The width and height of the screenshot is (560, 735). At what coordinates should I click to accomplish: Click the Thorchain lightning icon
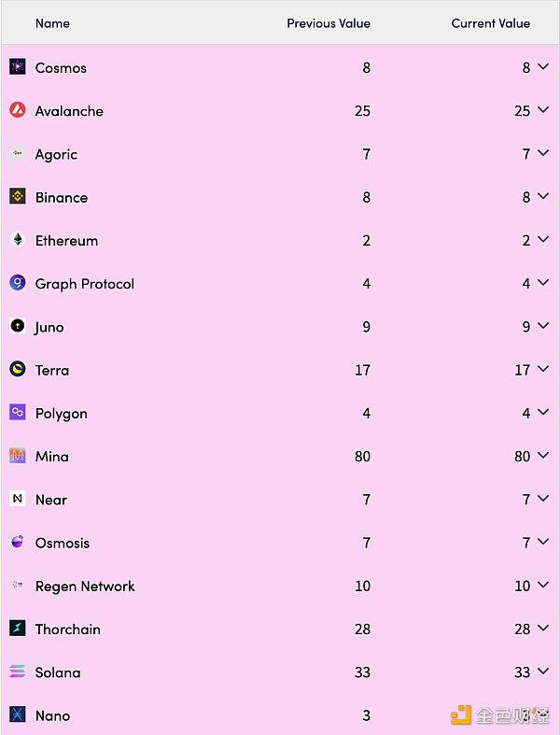[18, 629]
